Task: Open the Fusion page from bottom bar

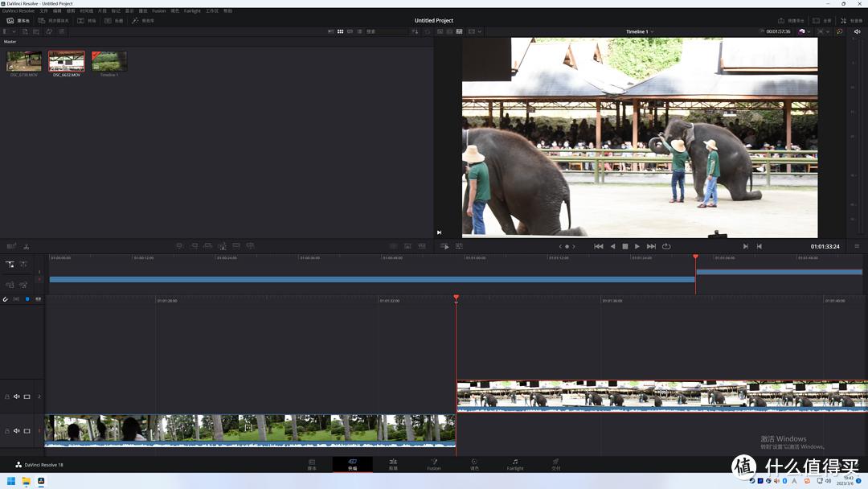Action: coord(434,464)
